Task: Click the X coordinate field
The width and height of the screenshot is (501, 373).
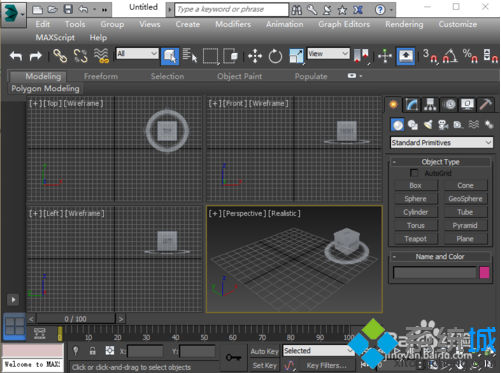Action: tap(145, 351)
